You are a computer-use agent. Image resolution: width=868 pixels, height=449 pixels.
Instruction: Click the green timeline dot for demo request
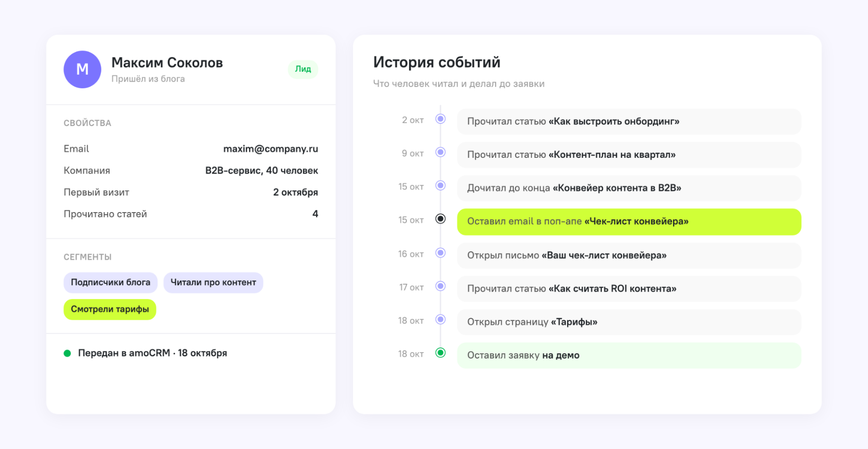(x=440, y=353)
